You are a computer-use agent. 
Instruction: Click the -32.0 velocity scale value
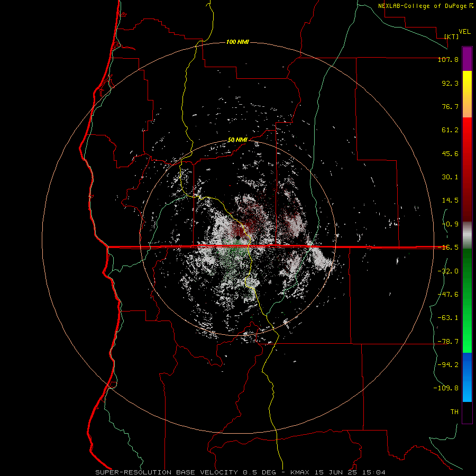coord(448,271)
